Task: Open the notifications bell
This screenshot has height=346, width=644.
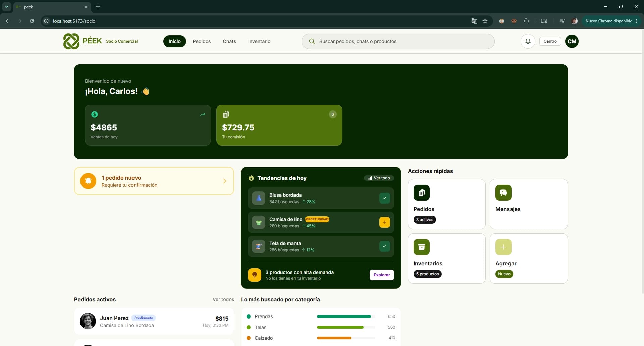Action: coord(528,41)
